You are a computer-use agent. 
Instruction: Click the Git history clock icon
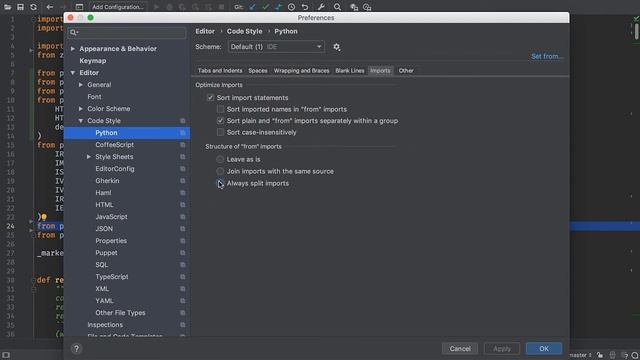click(291, 7)
